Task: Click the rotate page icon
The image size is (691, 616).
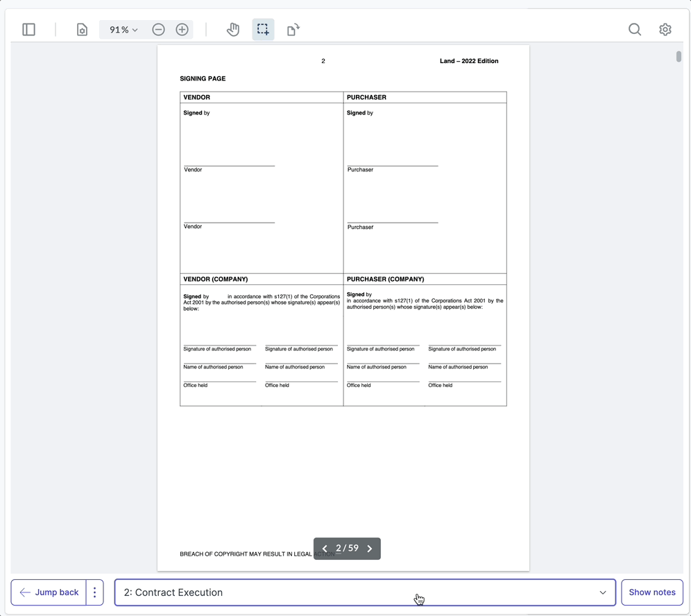Action: [293, 30]
